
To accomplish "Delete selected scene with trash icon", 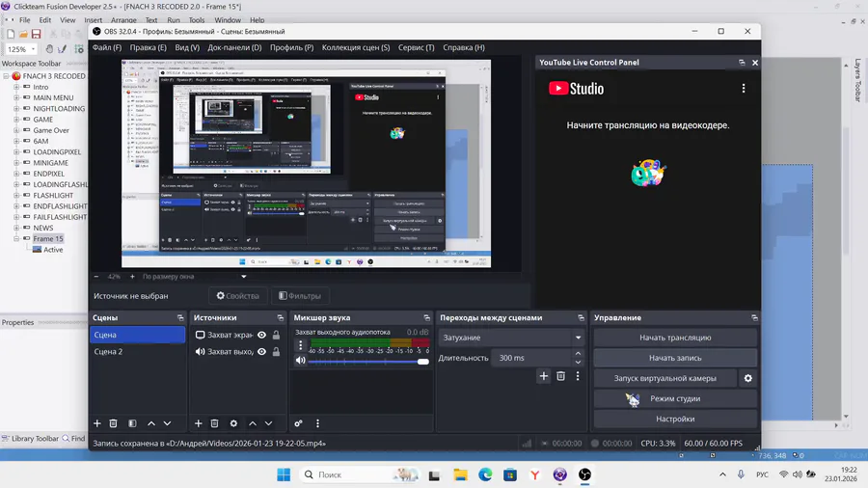I will coord(113,423).
